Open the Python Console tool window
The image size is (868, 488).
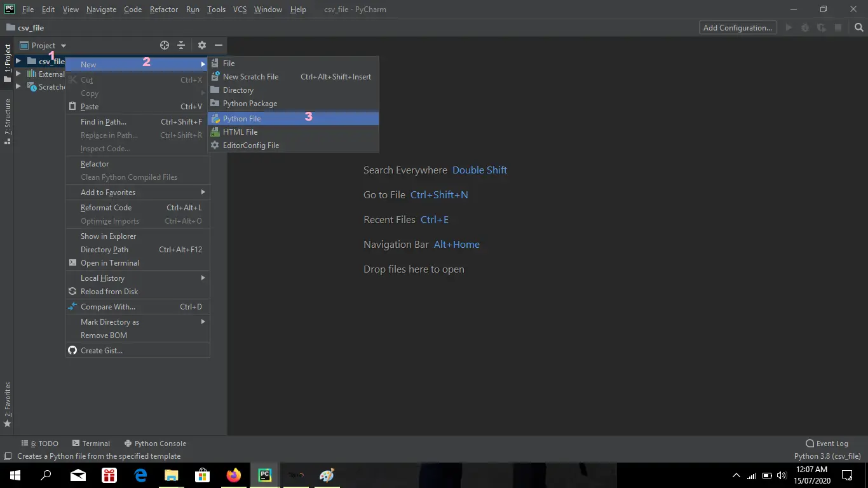(x=155, y=443)
